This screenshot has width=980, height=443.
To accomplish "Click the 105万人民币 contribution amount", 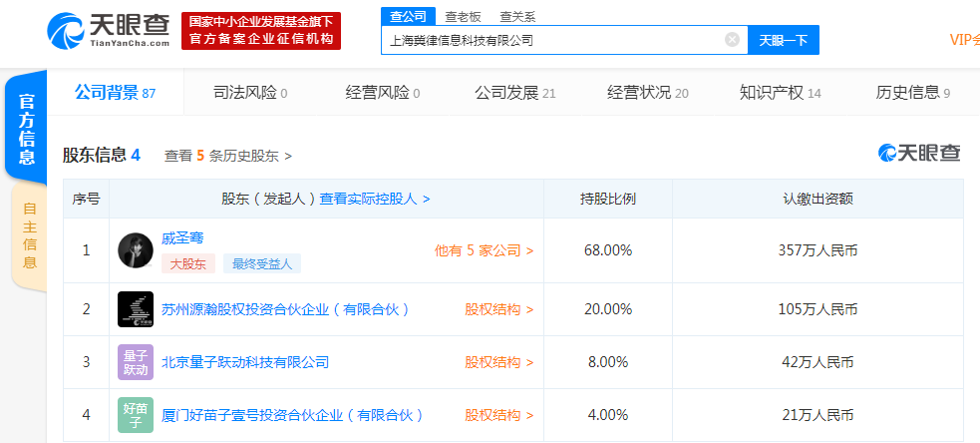I will pos(817,309).
